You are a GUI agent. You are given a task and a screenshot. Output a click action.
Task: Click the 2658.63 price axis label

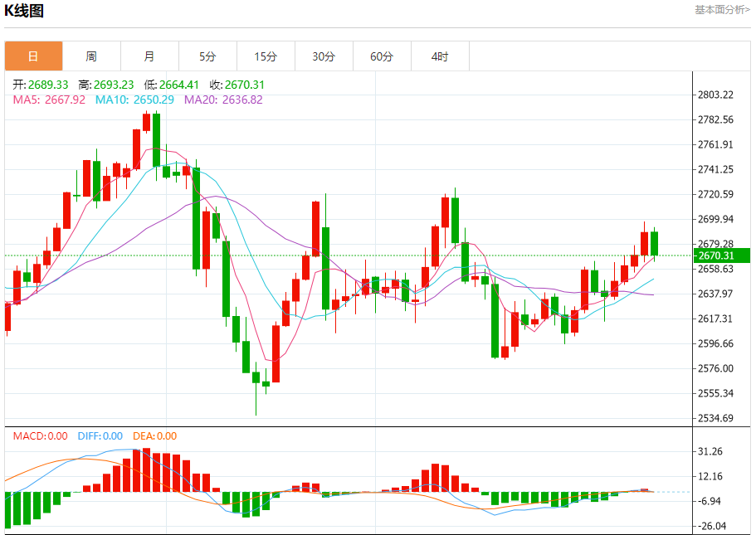715,269
